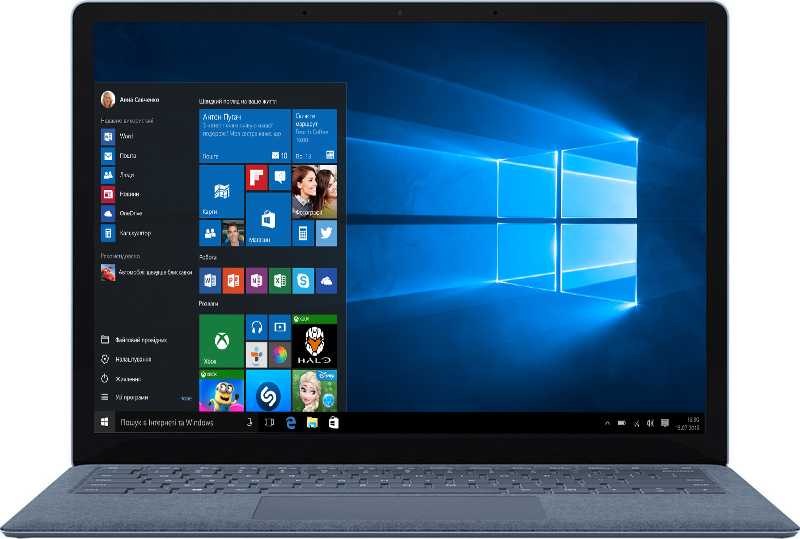Launch the Skype tile
800x539 pixels.
pyautogui.click(x=303, y=281)
